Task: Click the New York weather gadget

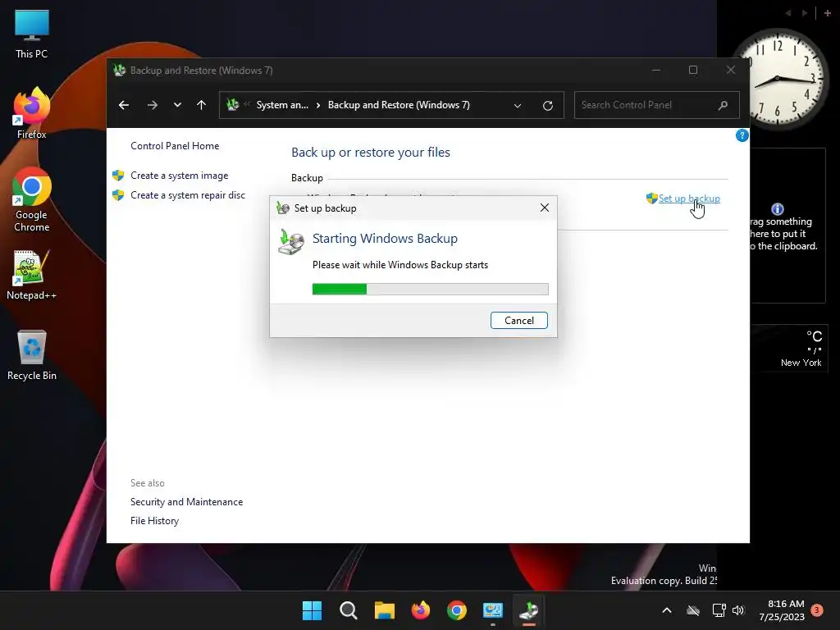Action: 788,348
